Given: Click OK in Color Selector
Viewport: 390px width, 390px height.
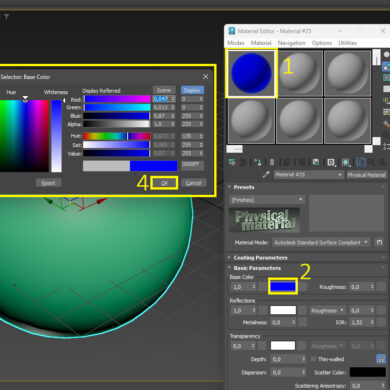Looking at the screenshot, I should point(164,183).
